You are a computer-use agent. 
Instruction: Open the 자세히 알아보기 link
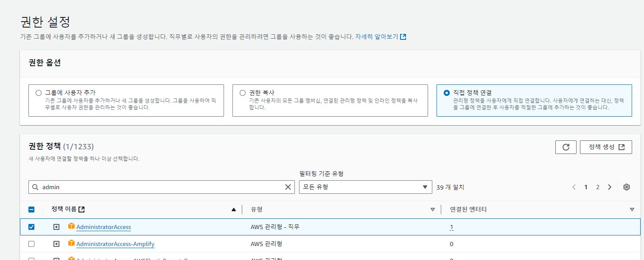pos(381,37)
